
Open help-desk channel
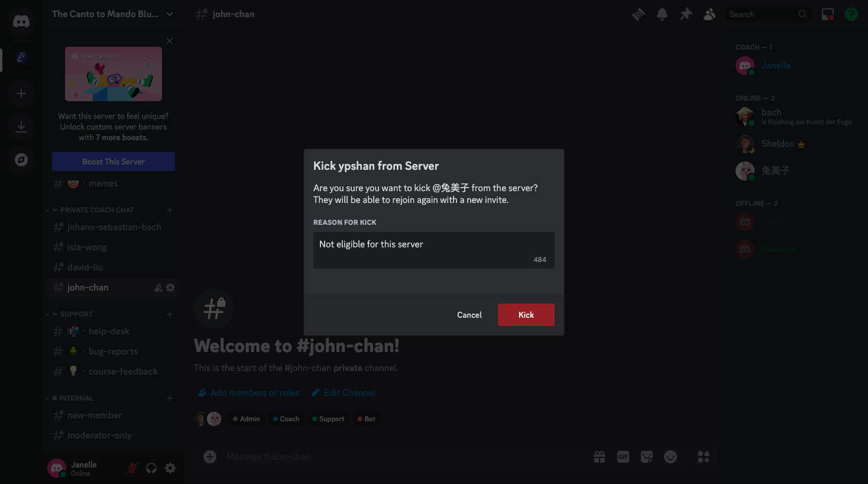114,331
